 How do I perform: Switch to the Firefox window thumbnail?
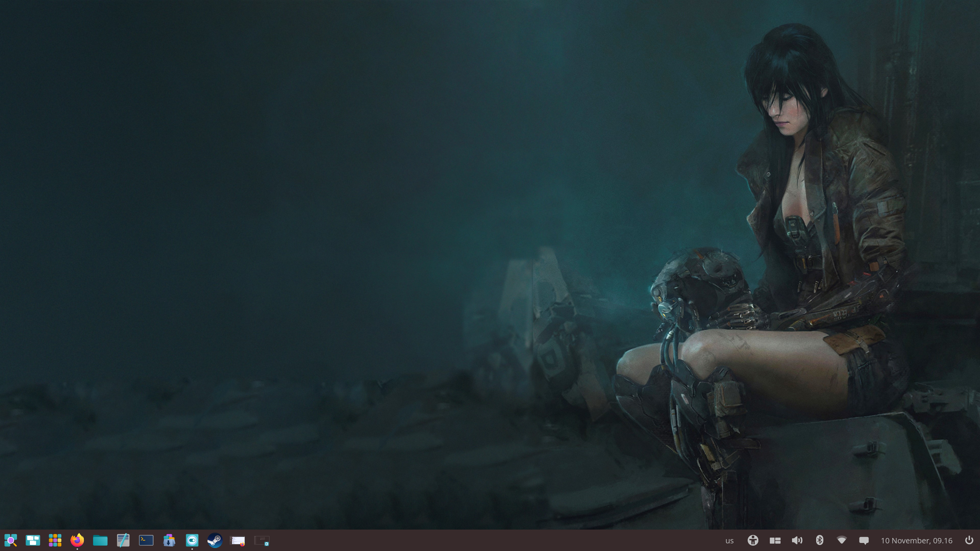[x=237, y=540]
